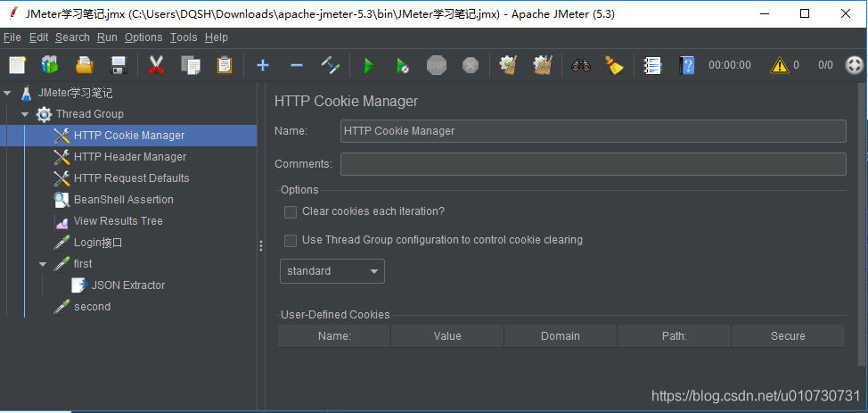Select the JMeter学习笔记 test plan node
Viewport: 868px width, 413px height.
pos(75,93)
